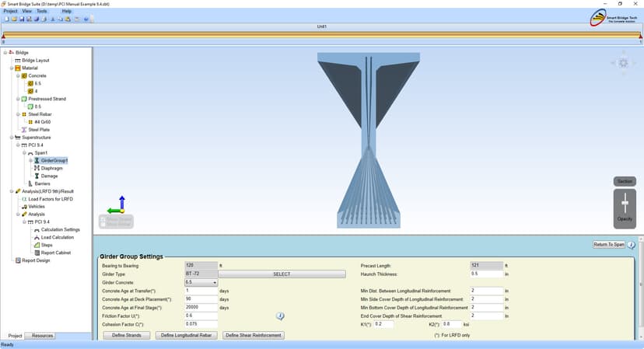The image size is (644, 349).
Task: Click the Report Design icon
Action: tap(18, 260)
